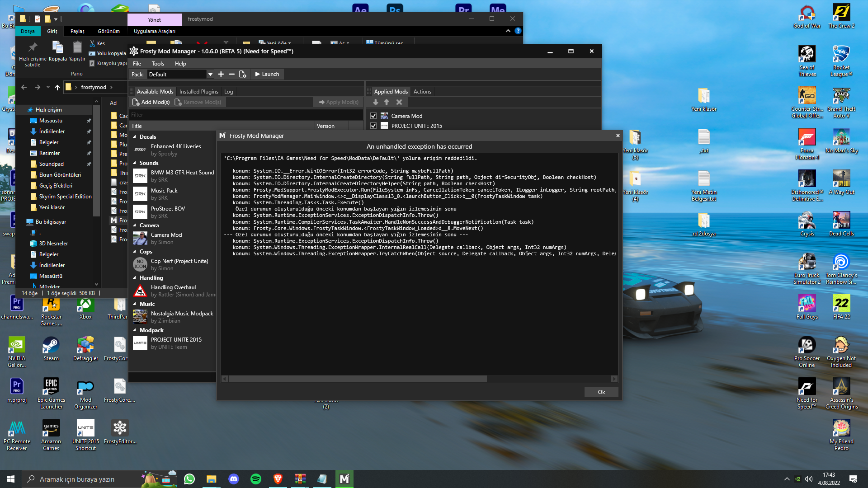The image size is (868, 488).
Task: Click the scrollbar right arrow in exception dialog
Action: (x=614, y=379)
